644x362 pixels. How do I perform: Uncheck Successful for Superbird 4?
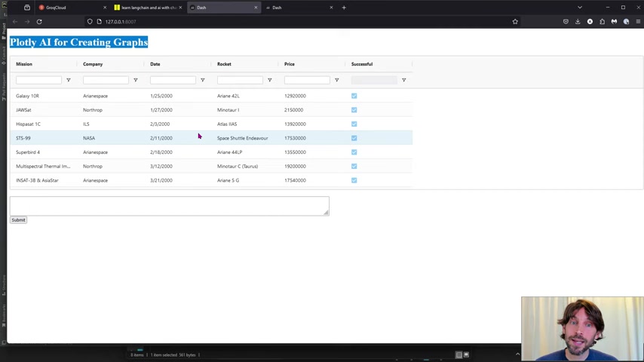pyautogui.click(x=354, y=152)
